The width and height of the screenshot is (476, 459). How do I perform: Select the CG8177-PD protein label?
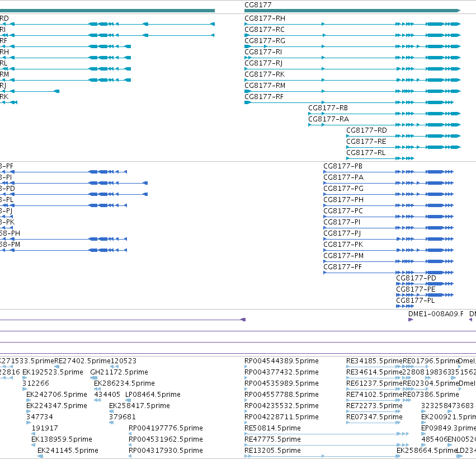tap(416, 278)
